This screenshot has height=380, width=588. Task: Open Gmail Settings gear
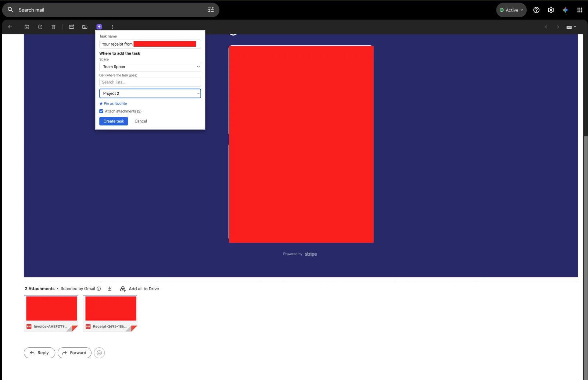coord(551,10)
